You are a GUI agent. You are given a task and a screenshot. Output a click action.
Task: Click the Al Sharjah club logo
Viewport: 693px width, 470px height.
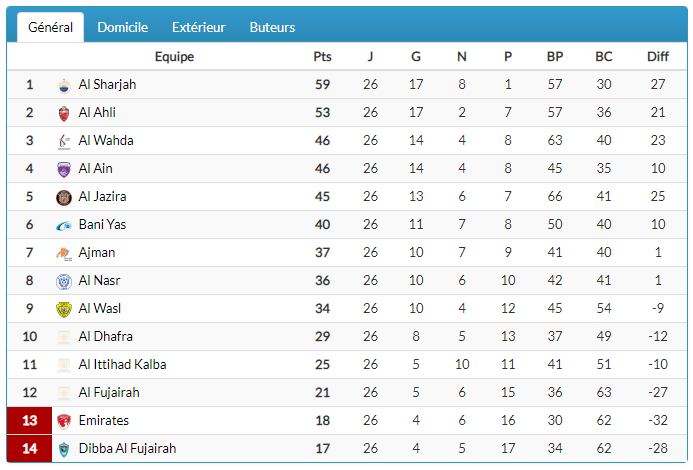[64, 85]
